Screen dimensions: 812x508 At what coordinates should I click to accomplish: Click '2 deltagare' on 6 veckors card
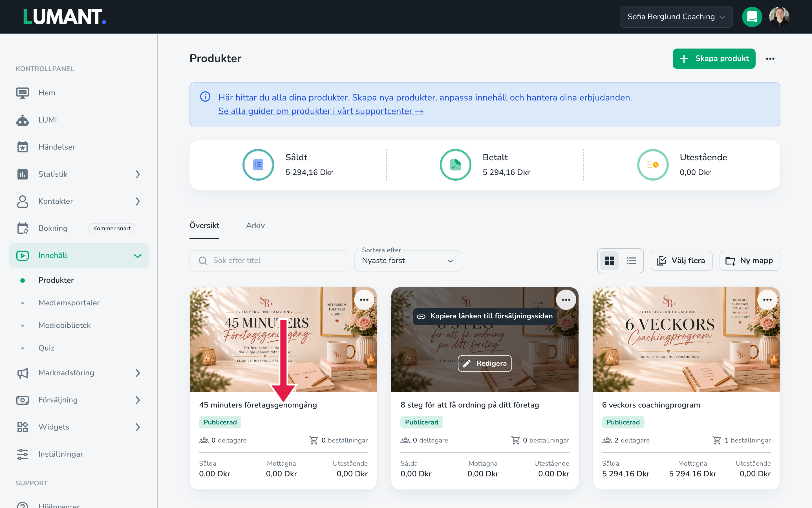coord(626,440)
